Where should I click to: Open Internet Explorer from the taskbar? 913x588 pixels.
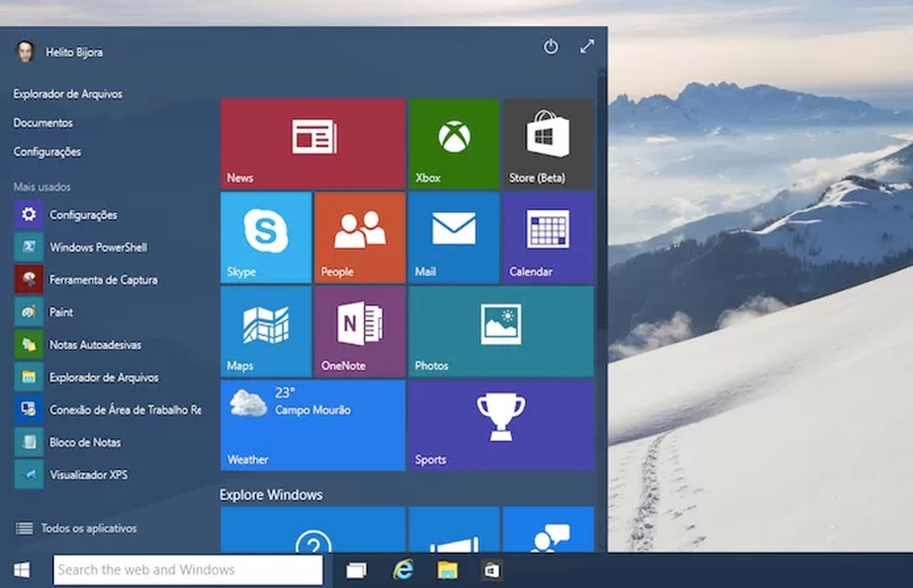tap(403, 569)
